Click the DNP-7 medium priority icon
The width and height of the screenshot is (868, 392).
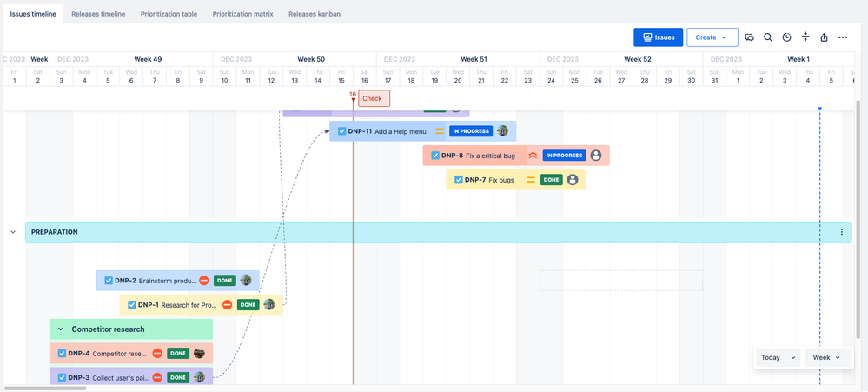(x=530, y=179)
